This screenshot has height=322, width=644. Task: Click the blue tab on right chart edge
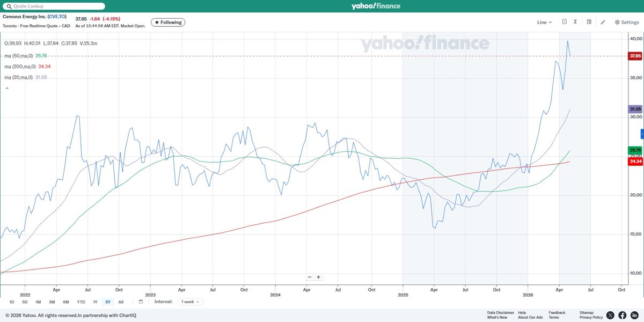[642, 133]
